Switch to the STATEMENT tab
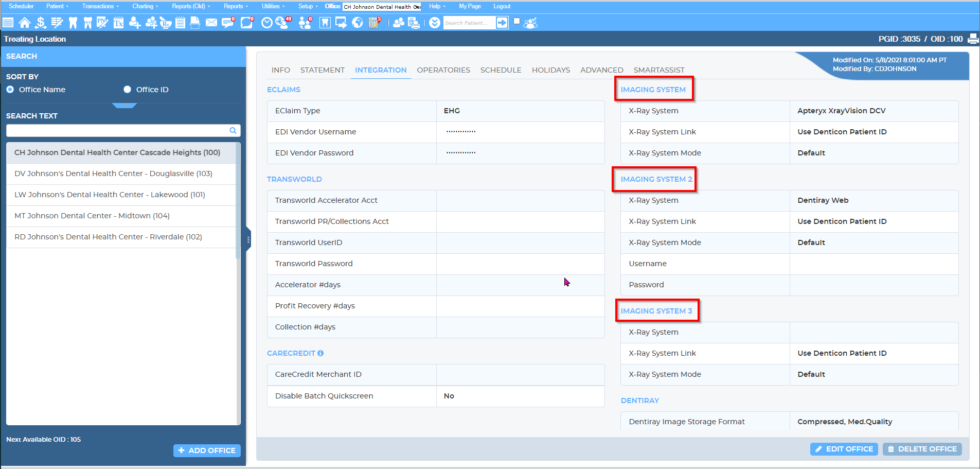Viewport: 980px width, 469px height. 323,70
